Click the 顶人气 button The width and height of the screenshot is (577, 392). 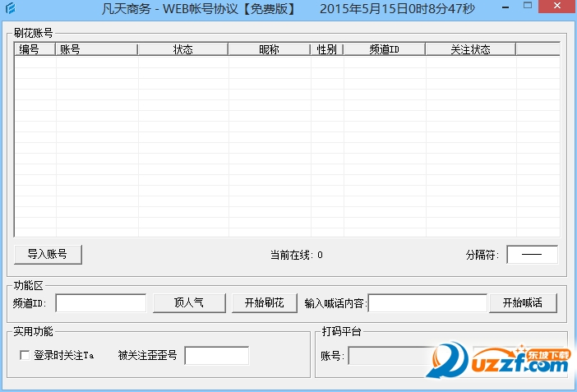189,303
